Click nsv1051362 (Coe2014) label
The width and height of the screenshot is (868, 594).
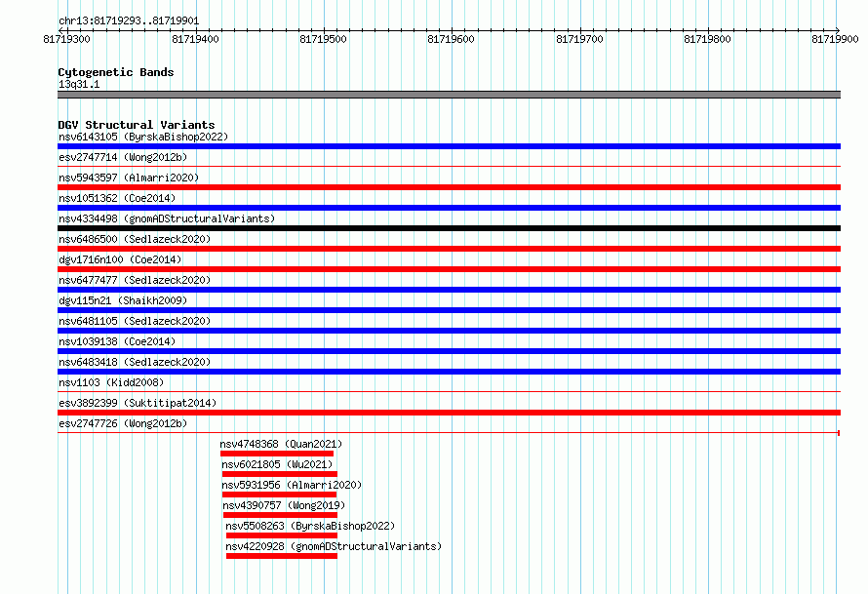117,198
